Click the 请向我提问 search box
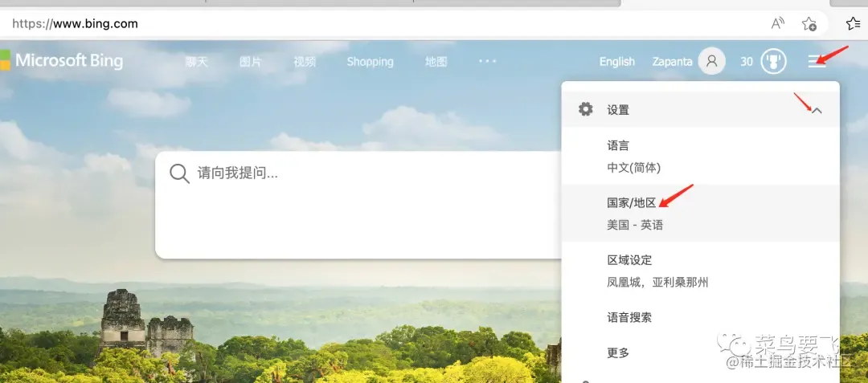The height and width of the screenshot is (383, 868). point(358,205)
